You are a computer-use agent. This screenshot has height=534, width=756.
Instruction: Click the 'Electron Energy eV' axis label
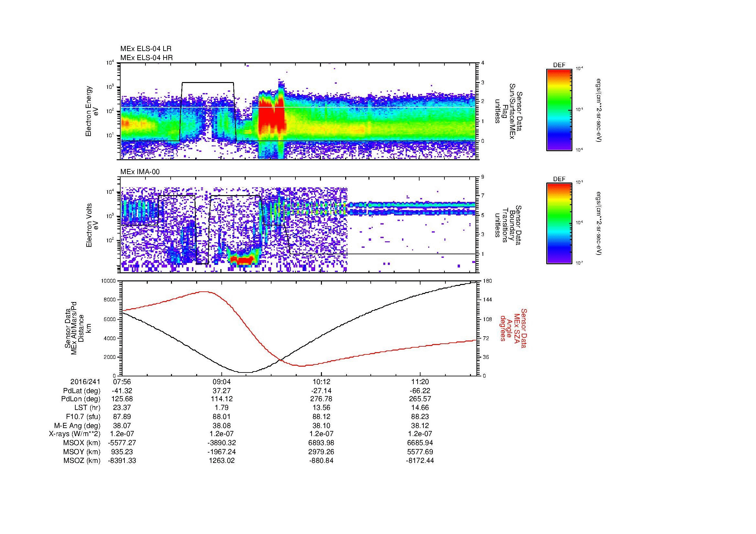click(x=92, y=111)
